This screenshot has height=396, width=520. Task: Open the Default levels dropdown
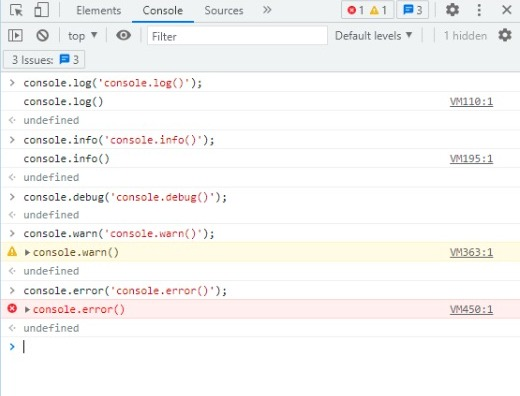click(x=374, y=36)
